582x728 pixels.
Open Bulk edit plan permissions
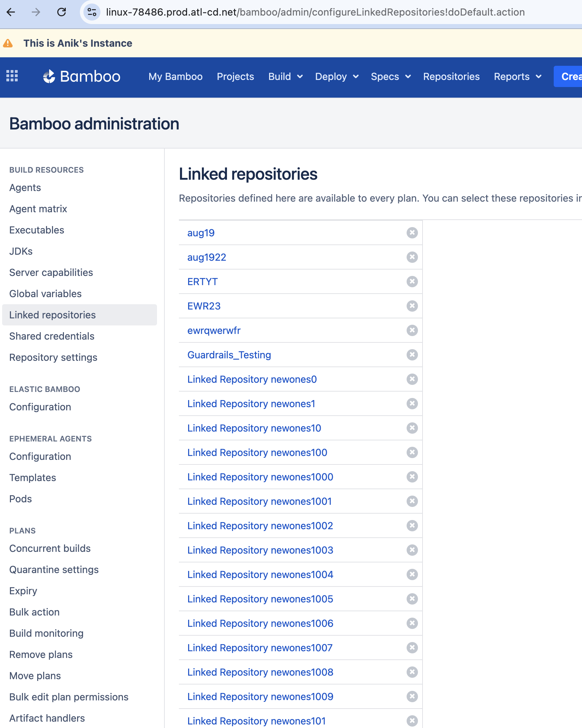tap(69, 697)
